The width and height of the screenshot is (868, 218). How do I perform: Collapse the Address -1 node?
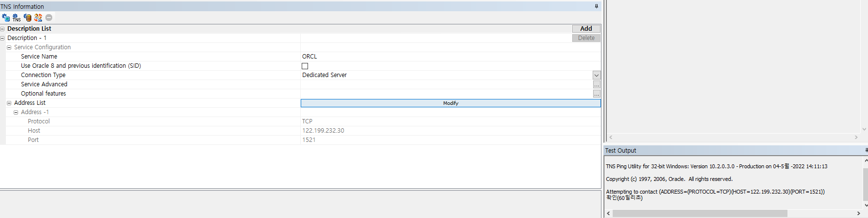pos(16,112)
